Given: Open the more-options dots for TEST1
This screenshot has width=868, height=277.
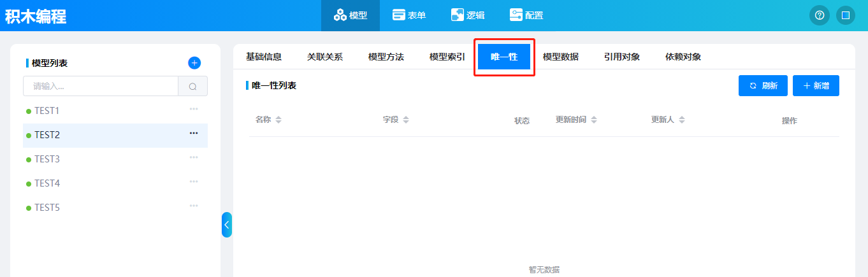Looking at the screenshot, I should [x=194, y=109].
